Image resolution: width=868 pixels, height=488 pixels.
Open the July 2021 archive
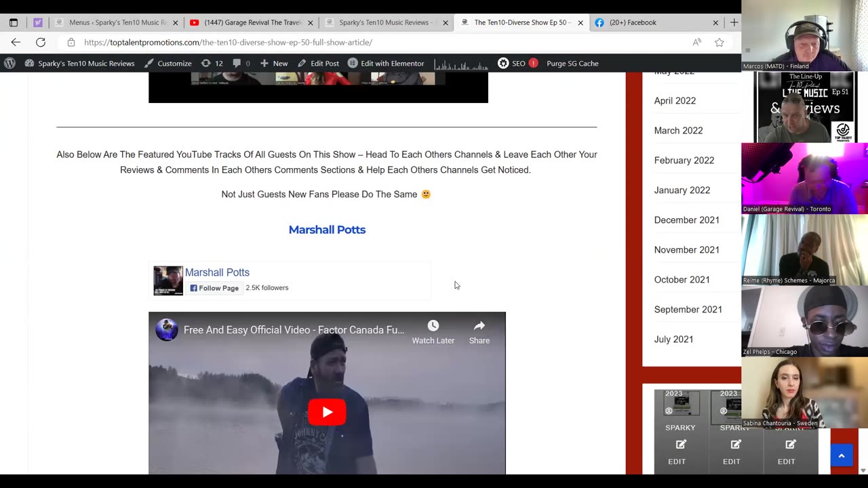[673, 339]
